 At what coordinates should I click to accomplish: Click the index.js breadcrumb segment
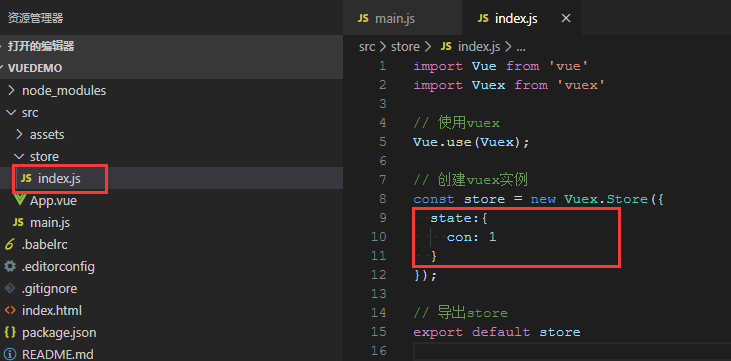click(x=479, y=47)
